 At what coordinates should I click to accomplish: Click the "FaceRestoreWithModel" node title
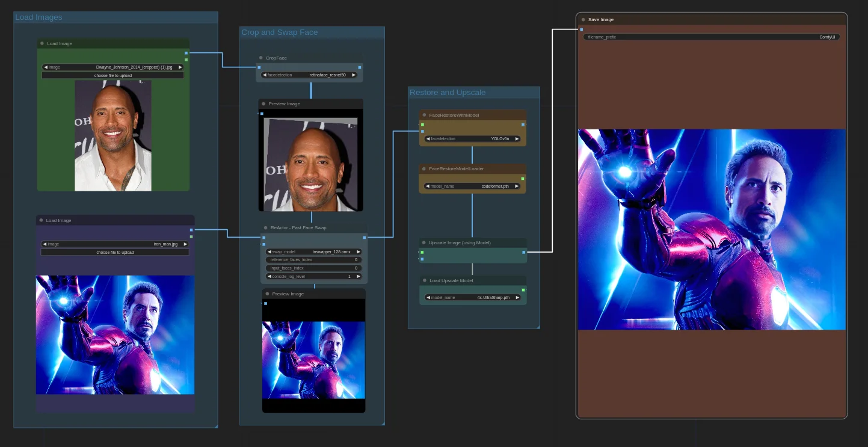coord(454,115)
